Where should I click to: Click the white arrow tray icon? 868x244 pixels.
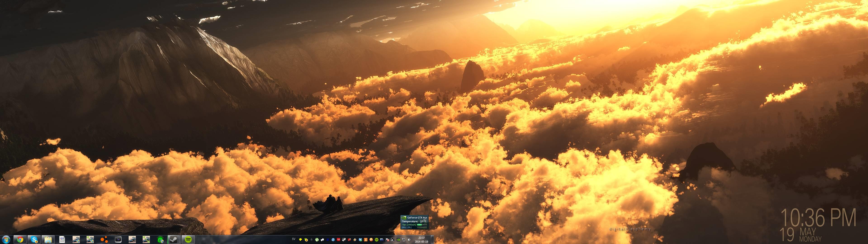pos(322,240)
